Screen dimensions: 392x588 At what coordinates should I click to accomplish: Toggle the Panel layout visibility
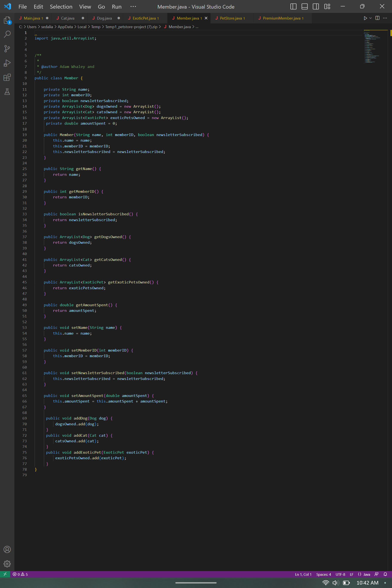tap(305, 6)
